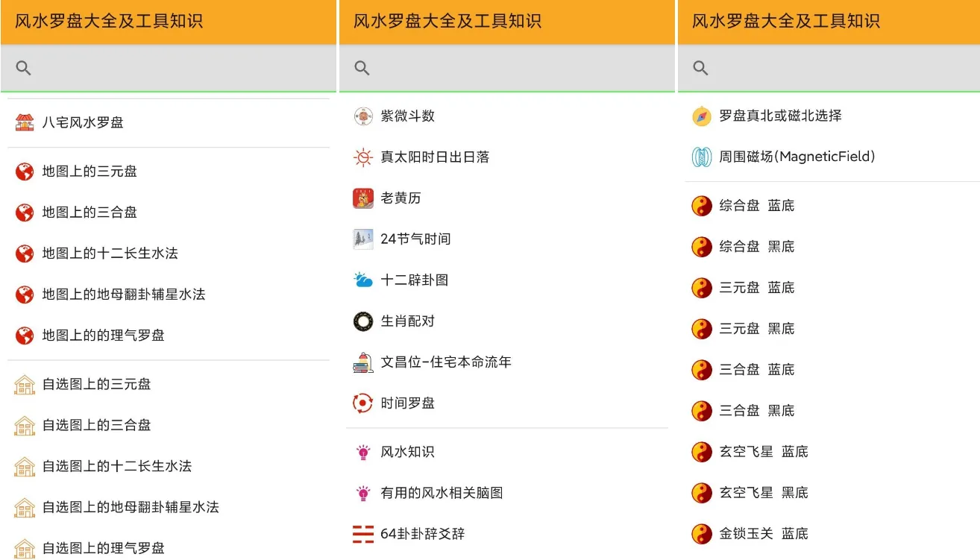Open 文昌位-住宅本命流年 entry
980x560 pixels.
click(x=446, y=362)
